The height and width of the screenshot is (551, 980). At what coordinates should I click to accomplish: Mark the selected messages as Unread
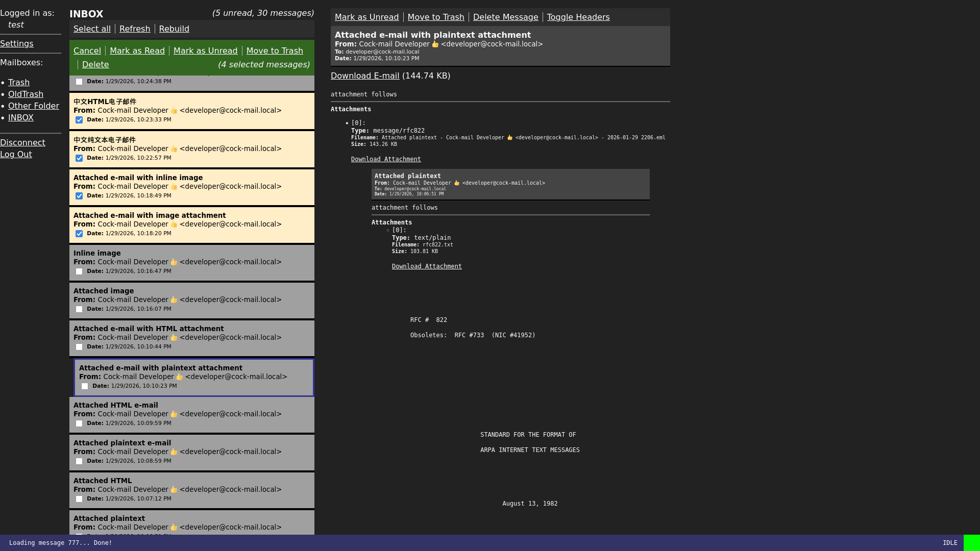[205, 51]
